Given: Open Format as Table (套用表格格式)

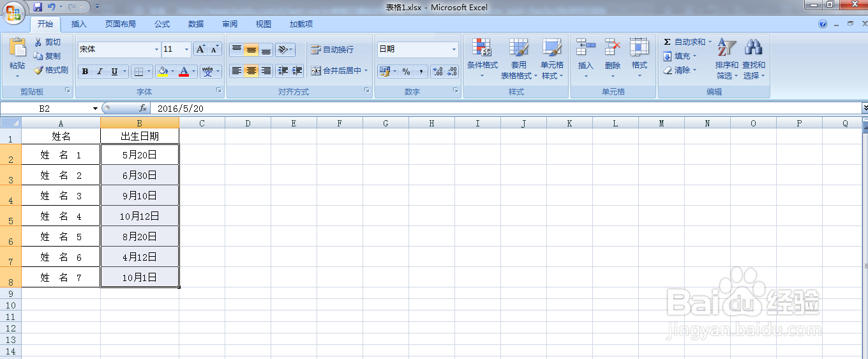Looking at the screenshot, I should pyautogui.click(x=518, y=59).
